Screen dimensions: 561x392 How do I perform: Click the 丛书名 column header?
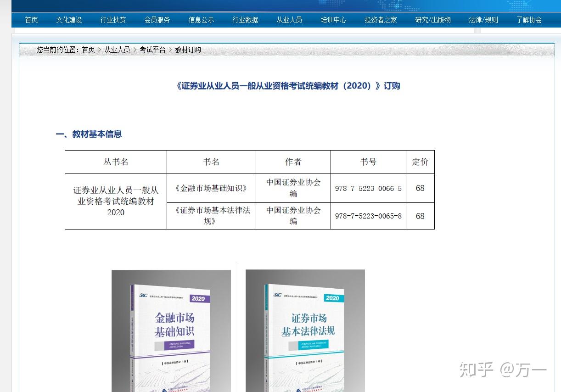(116, 162)
